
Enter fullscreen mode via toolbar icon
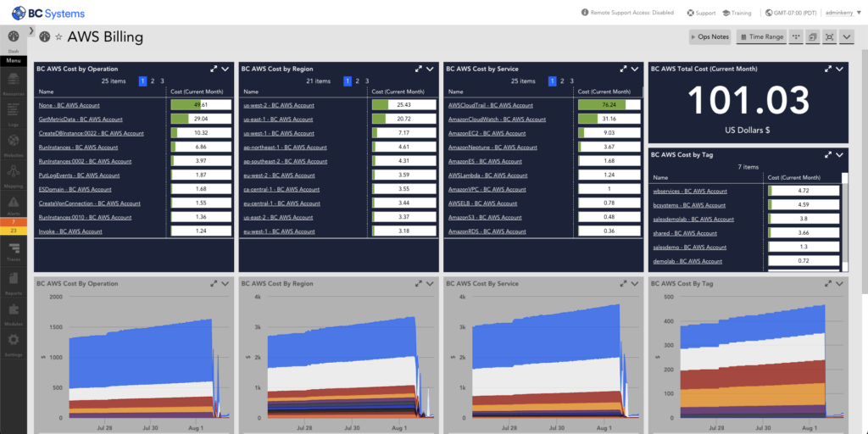point(829,37)
